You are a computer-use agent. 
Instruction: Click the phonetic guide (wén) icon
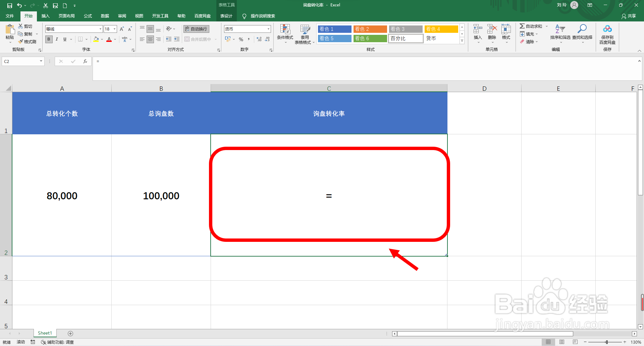tap(125, 39)
